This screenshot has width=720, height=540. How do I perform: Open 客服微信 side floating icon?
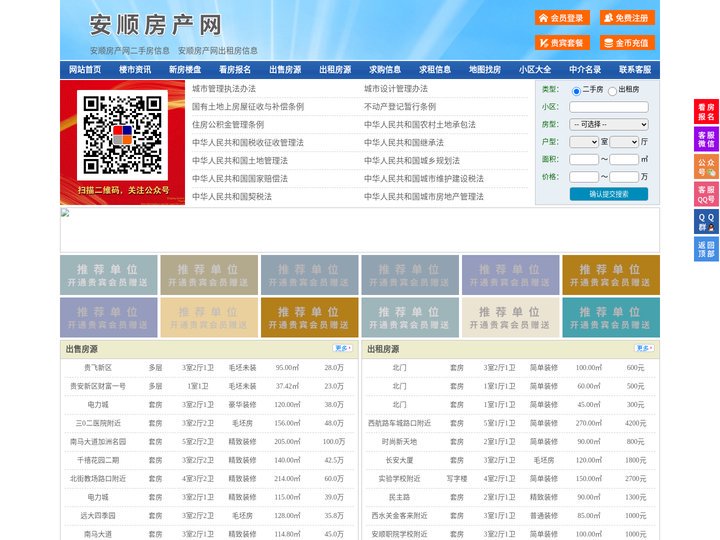click(706, 139)
